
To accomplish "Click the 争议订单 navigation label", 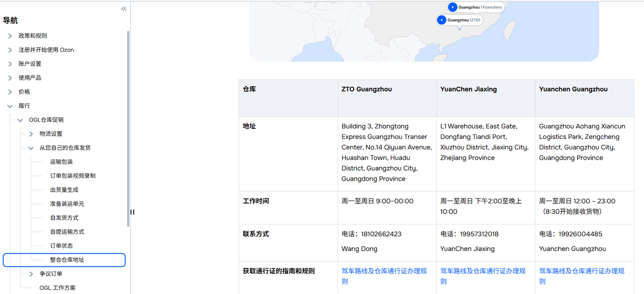I will coord(51,274).
